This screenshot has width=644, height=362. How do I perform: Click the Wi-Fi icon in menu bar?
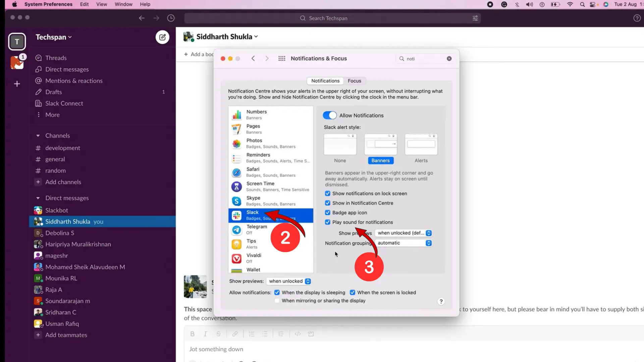[570, 4]
